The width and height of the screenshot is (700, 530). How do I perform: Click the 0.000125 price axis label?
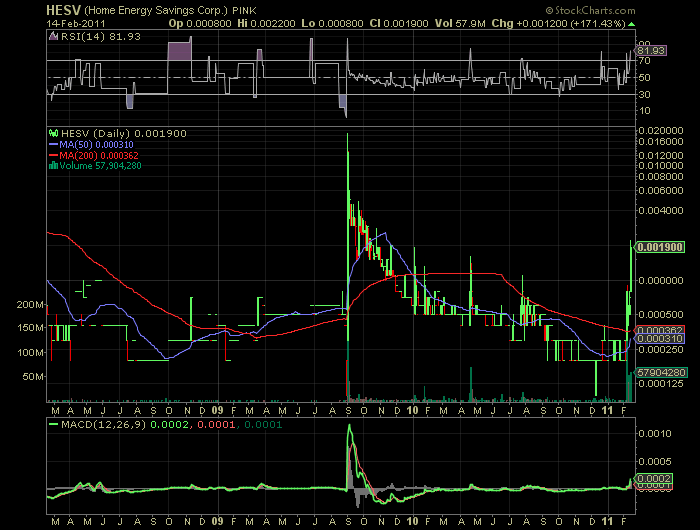coord(661,384)
